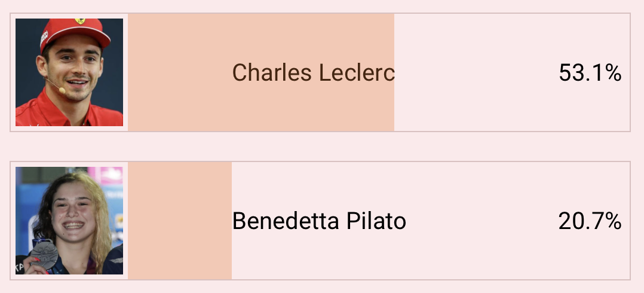Click the white logo on the red cap's side
The image size is (644, 293).
tap(44, 38)
